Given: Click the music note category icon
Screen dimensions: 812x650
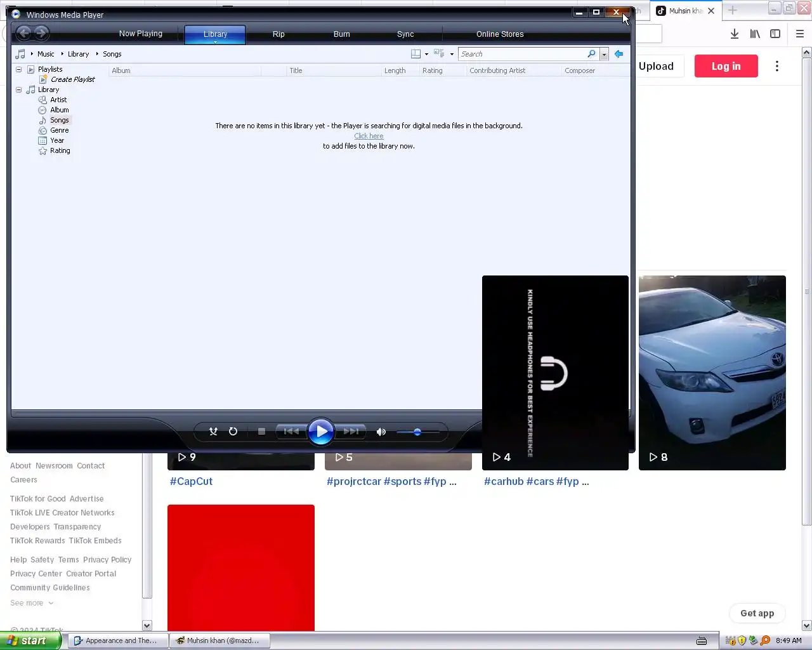Looking at the screenshot, I should 20,54.
